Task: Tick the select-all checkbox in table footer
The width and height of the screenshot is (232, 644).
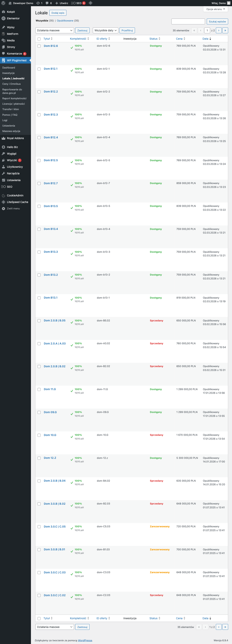Action: [x=39, y=618]
